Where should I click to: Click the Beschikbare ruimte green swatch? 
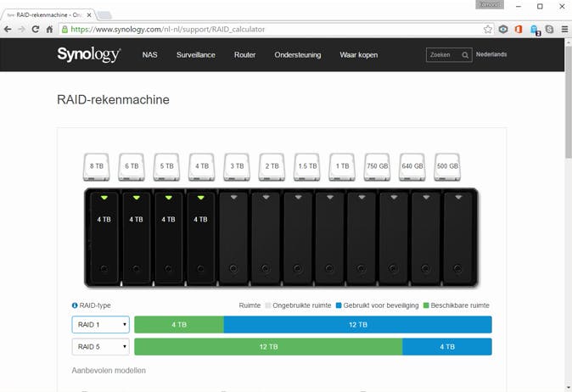426,305
